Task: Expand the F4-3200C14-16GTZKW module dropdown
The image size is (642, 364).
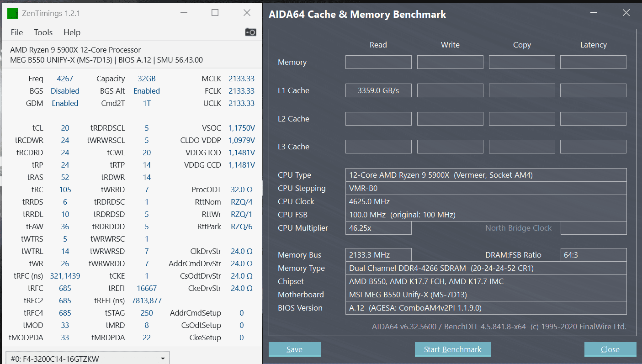Action: point(87,358)
